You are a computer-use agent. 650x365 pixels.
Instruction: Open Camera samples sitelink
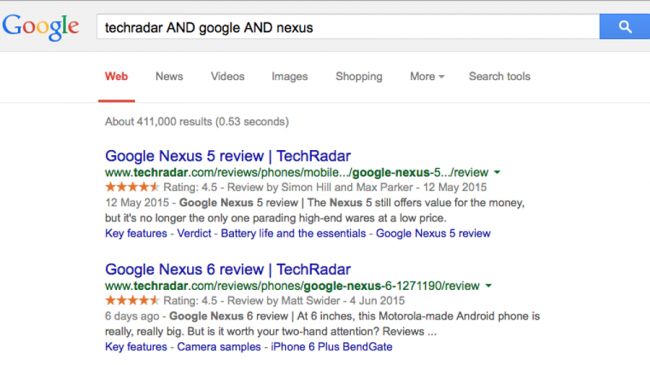click(219, 347)
